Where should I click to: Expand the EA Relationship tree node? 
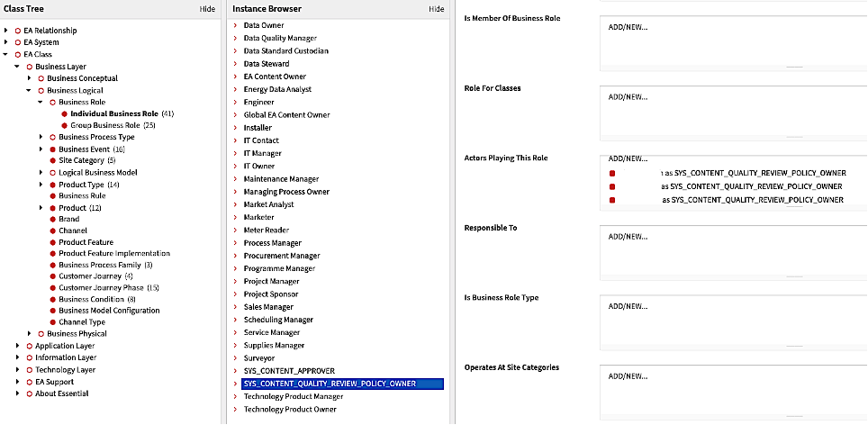pyautogui.click(x=5, y=31)
